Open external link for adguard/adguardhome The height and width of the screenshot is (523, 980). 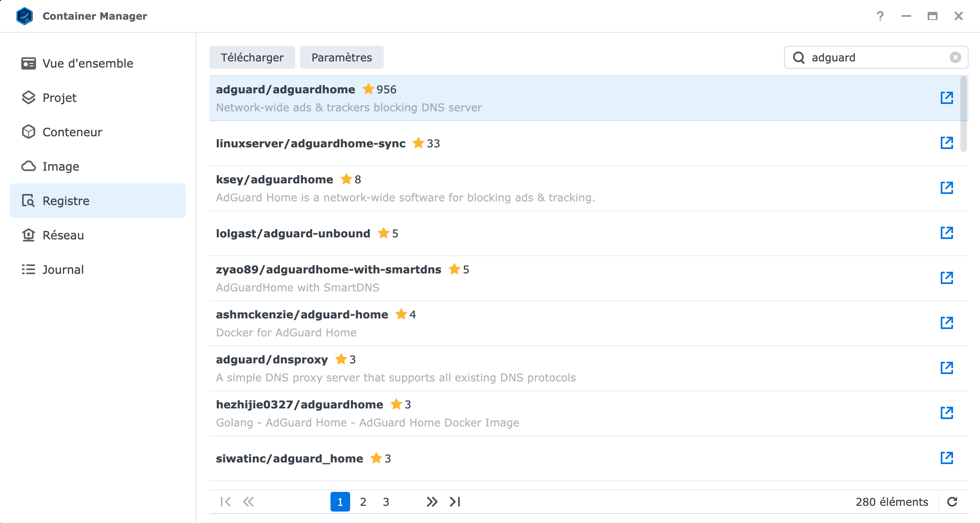[946, 98]
